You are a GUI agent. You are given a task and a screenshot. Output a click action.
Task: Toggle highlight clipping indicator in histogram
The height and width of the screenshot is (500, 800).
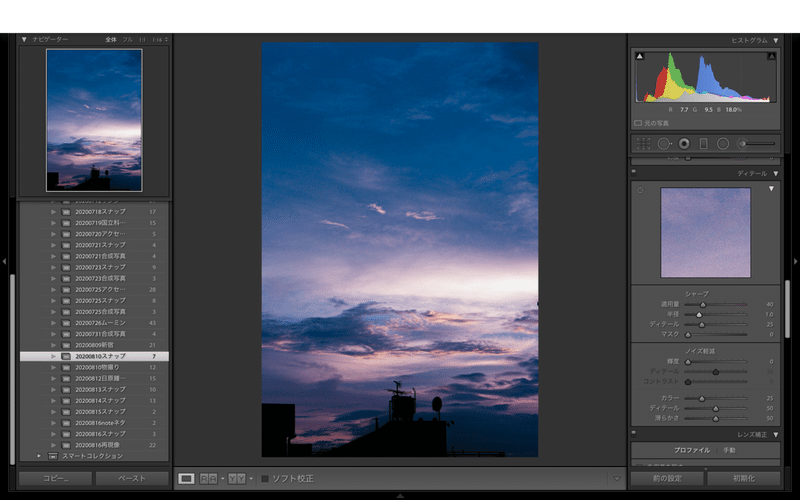[x=771, y=56]
